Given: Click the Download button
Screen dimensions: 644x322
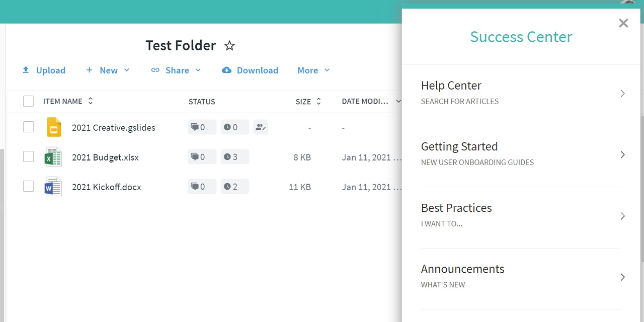Looking at the screenshot, I should (x=250, y=70).
